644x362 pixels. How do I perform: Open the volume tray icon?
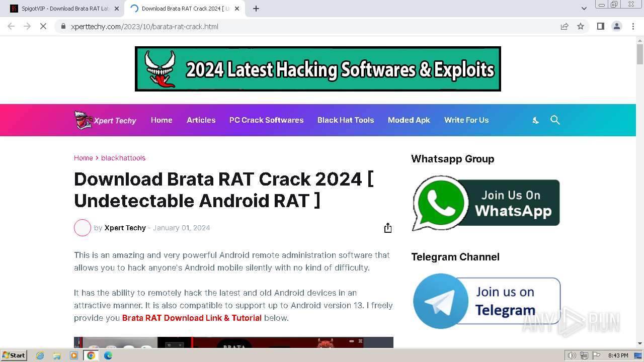pos(572,355)
